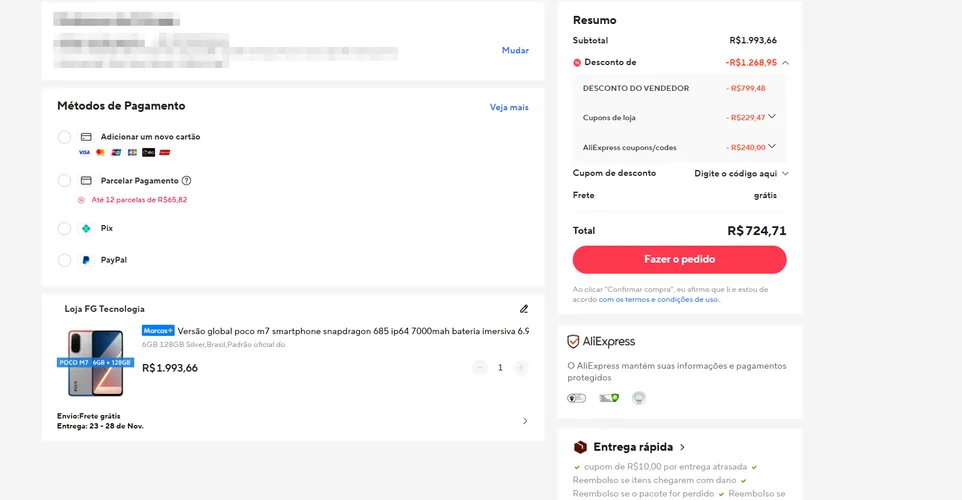Image resolution: width=962 pixels, height=500 pixels.
Task: Click the Entrega rápida package icon
Action: pos(580,447)
